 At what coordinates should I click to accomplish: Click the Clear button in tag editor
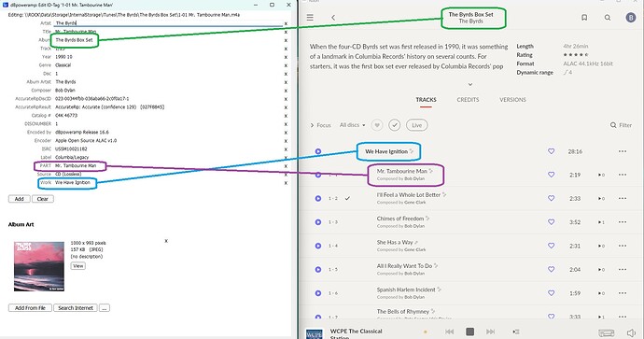[43, 199]
